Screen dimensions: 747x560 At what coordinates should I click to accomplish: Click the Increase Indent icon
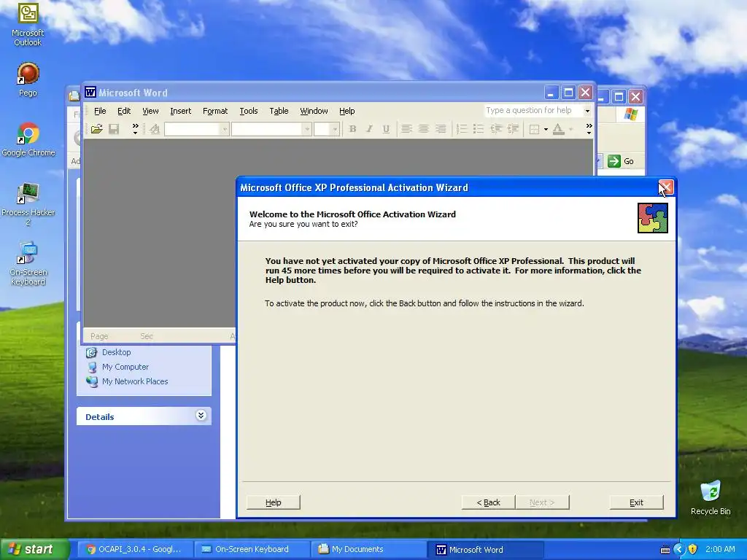coord(513,128)
